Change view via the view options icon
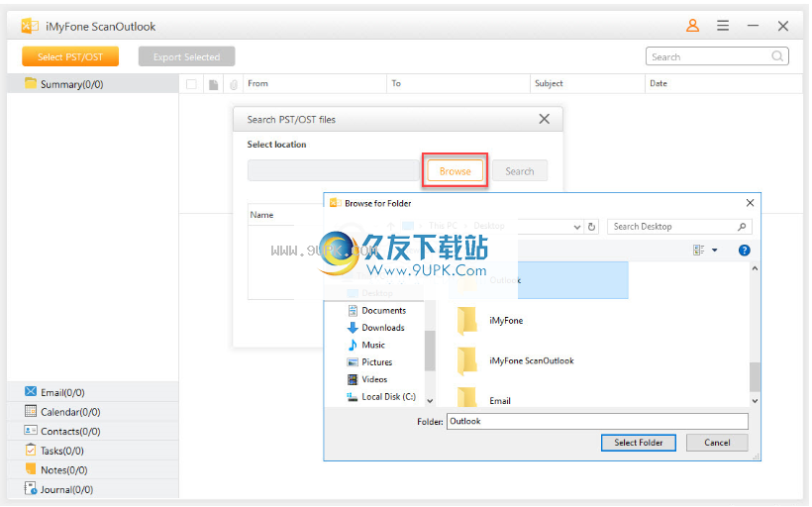812x507 pixels. [698, 251]
